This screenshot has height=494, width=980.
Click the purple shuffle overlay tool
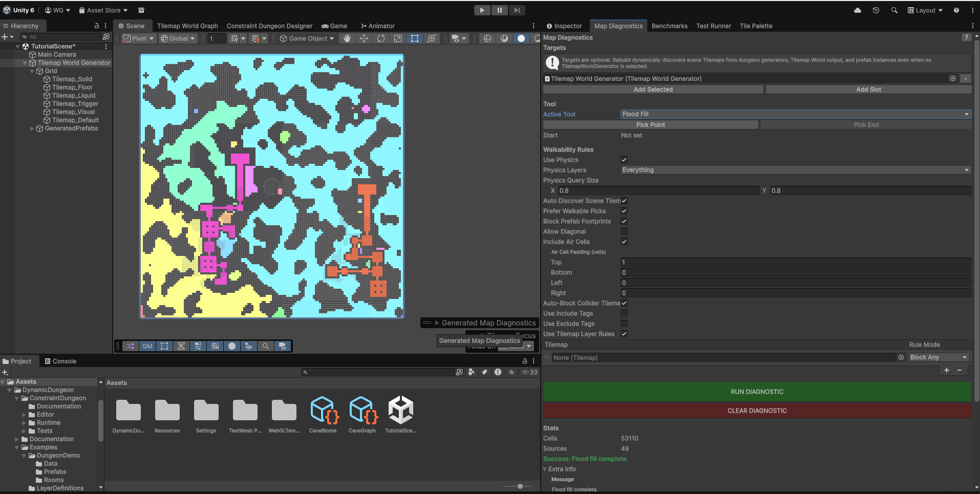pos(131,346)
